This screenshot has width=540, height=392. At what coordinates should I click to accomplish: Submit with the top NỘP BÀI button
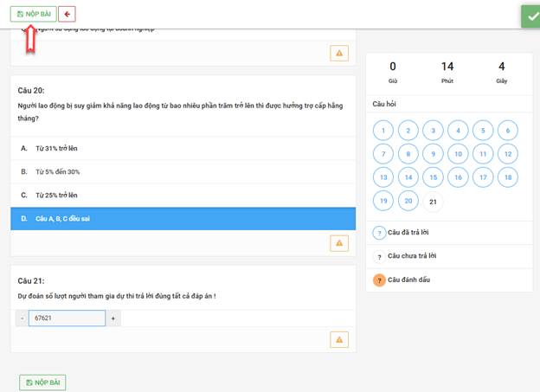[x=34, y=14]
